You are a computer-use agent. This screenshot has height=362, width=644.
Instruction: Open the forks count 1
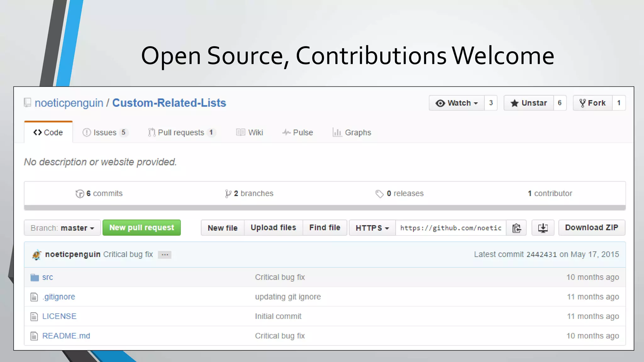[619, 103]
